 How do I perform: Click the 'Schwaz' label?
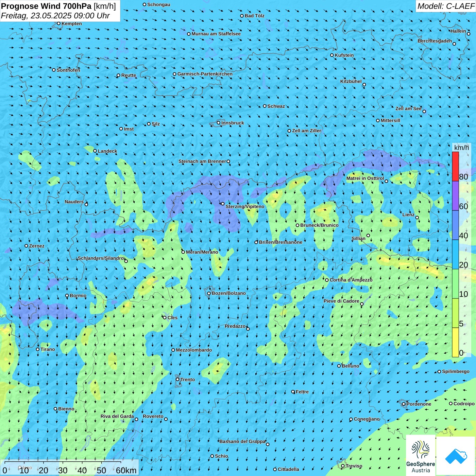click(x=276, y=106)
